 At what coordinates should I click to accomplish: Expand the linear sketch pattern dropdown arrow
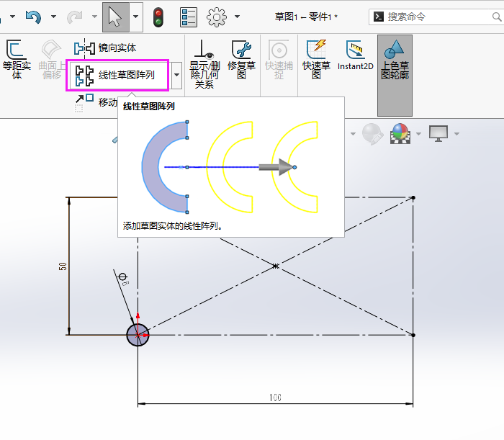tap(176, 75)
